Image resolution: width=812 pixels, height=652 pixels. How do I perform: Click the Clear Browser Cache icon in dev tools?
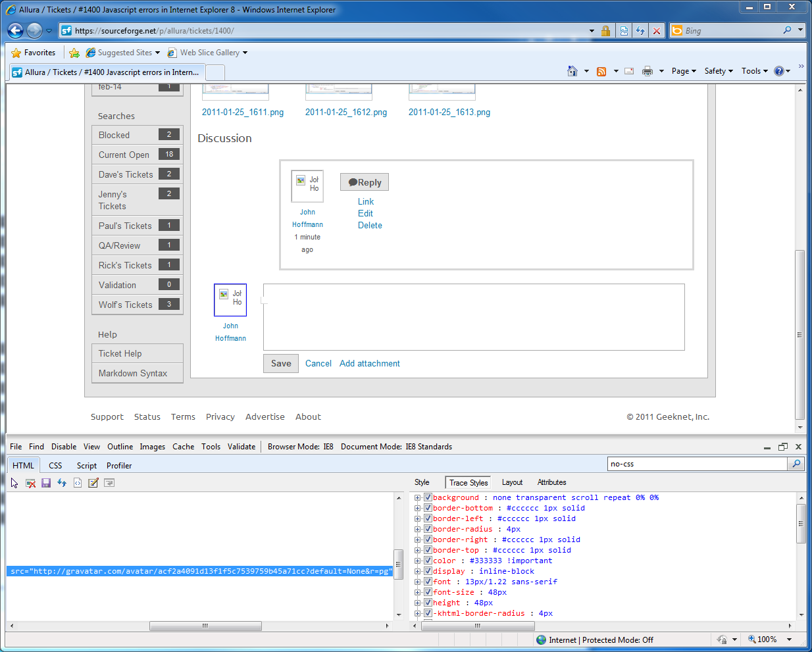30,483
